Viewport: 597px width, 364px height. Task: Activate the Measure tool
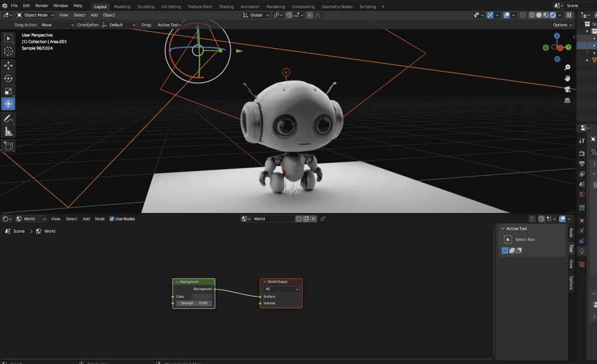8,131
